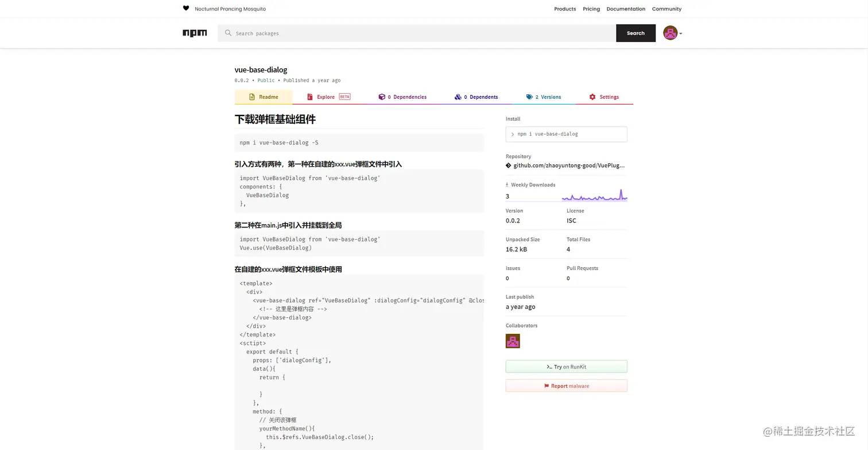Screen dimensions: 868x450
Task: Click the RunKit terminal prompt icon
Action: 549,367
